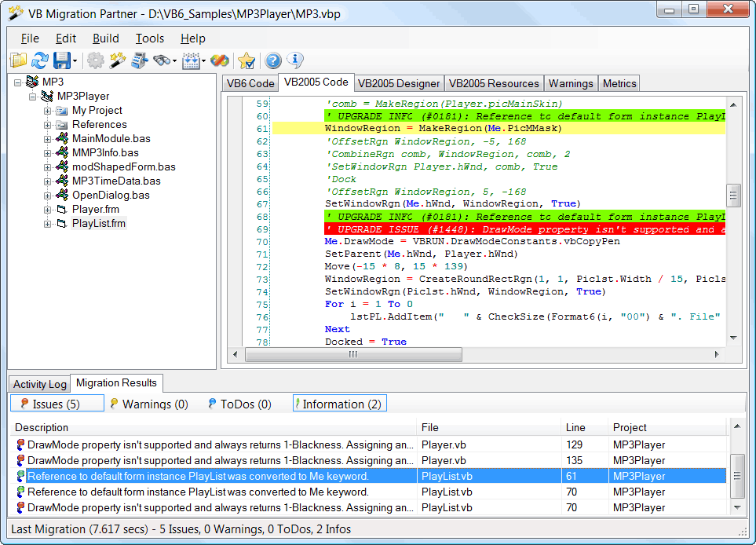Sort results by Line column
The height and width of the screenshot is (545, 756).
click(584, 428)
